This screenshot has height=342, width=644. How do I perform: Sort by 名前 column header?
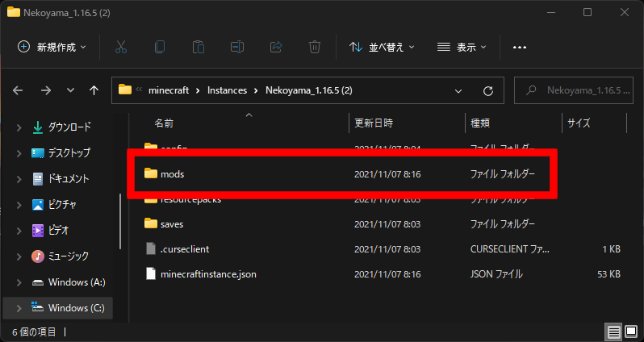click(x=164, y=123)
